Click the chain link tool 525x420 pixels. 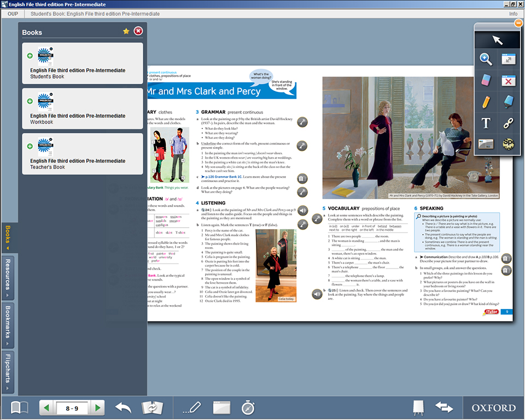click(x=509, y=123)
